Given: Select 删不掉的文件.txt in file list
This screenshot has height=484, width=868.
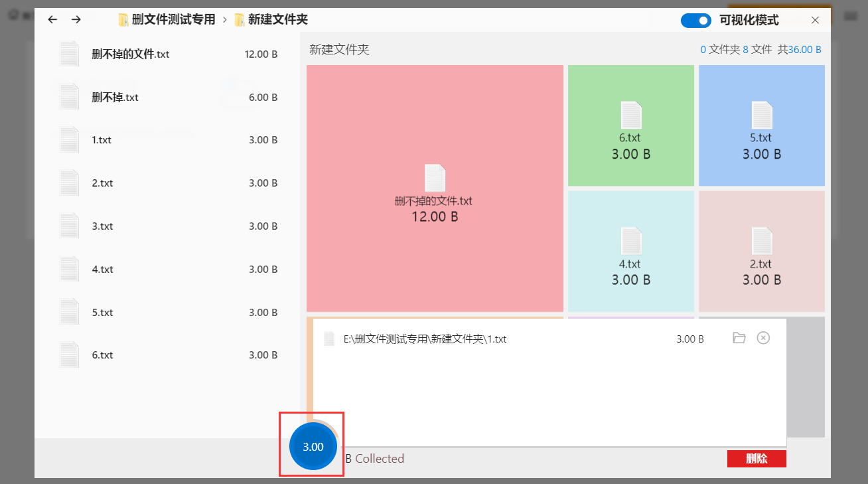Looking at the screenshot, I should pyautogui.click(x=167, y=54).
